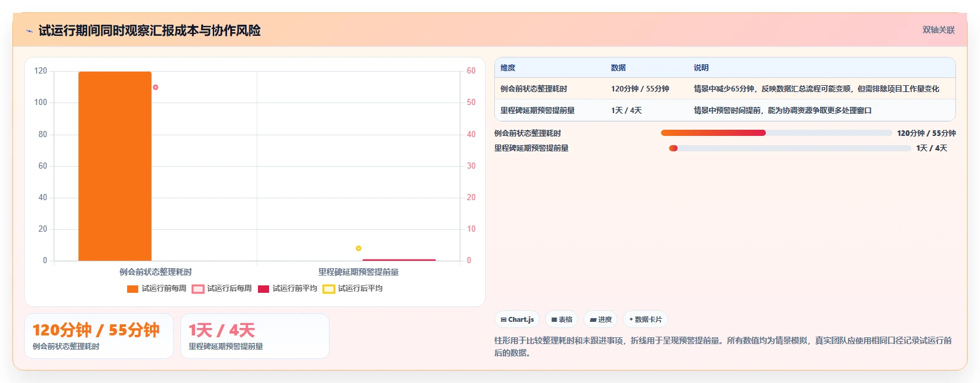Open the 120分钟 / 55分钟 stat card

pos(99,336)
